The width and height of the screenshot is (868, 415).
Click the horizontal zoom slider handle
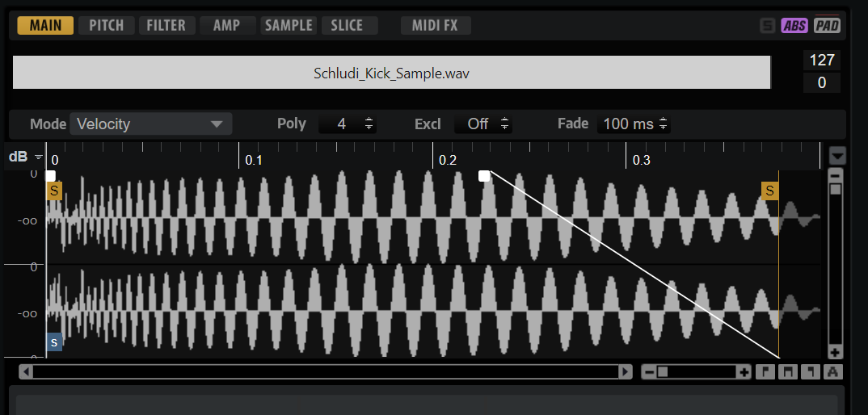663,372
